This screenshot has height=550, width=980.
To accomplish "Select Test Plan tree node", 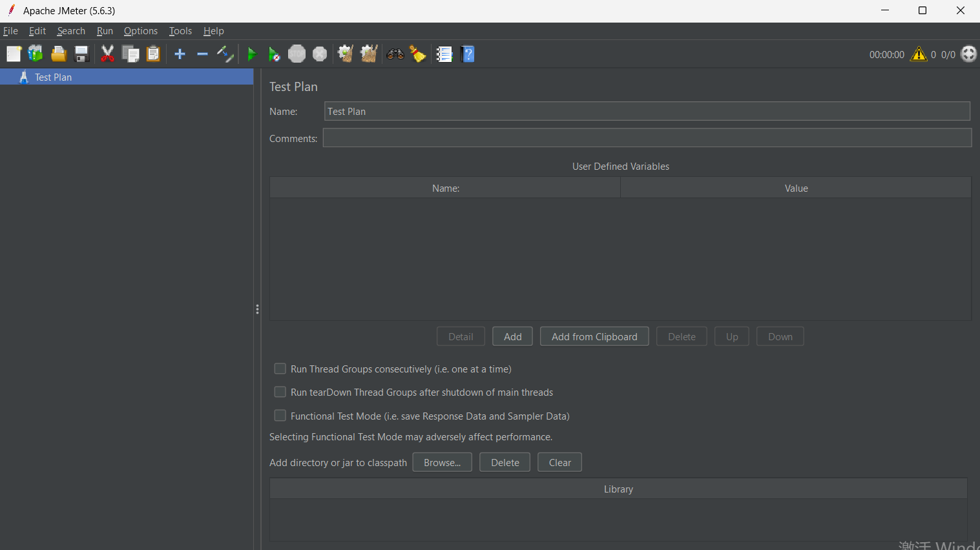I will (127, 77).
